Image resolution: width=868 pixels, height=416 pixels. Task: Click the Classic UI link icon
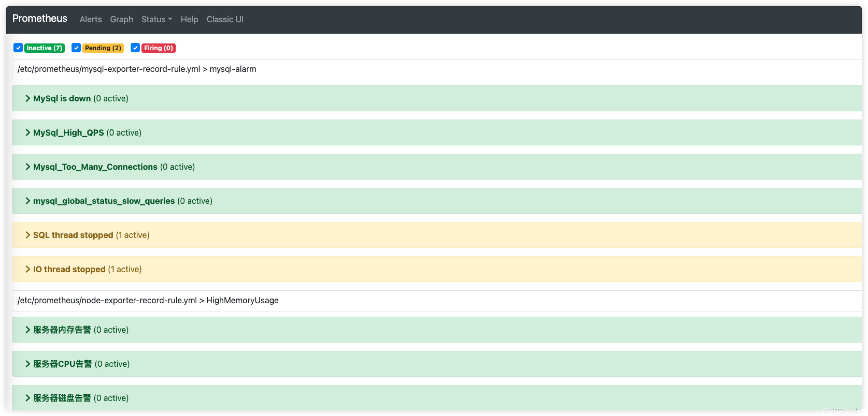tap(226, 19)
